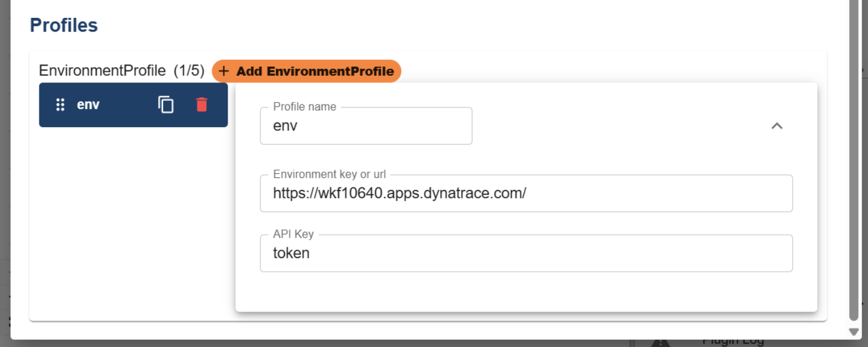Click the Profiles heading
868x347 pixels.
coord(63,25)
